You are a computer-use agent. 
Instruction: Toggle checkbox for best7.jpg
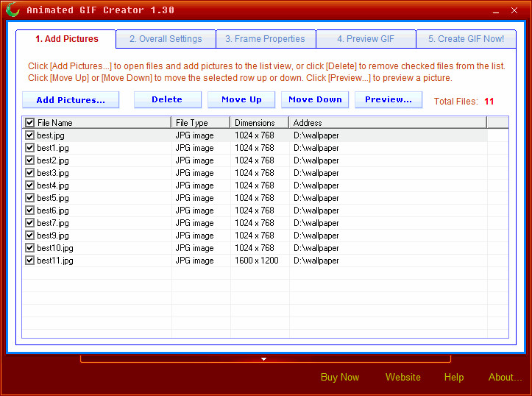click(30, 223)
